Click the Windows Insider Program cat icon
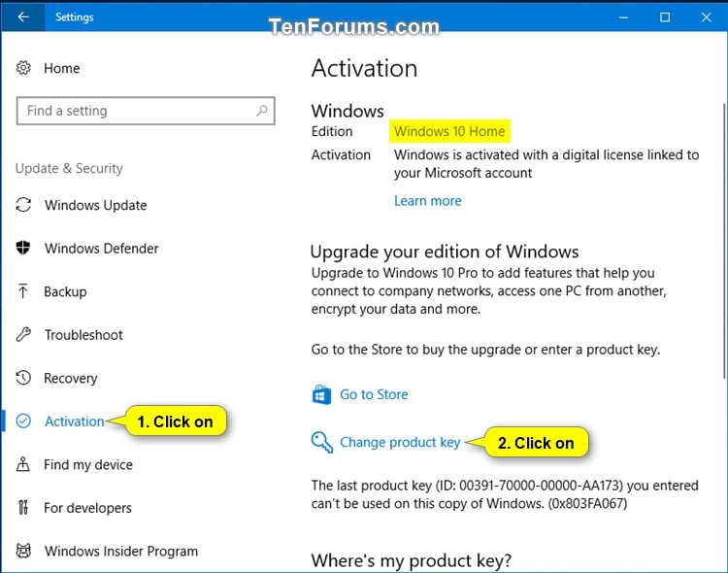Screen dimensions: 728x573 point(23,551)
